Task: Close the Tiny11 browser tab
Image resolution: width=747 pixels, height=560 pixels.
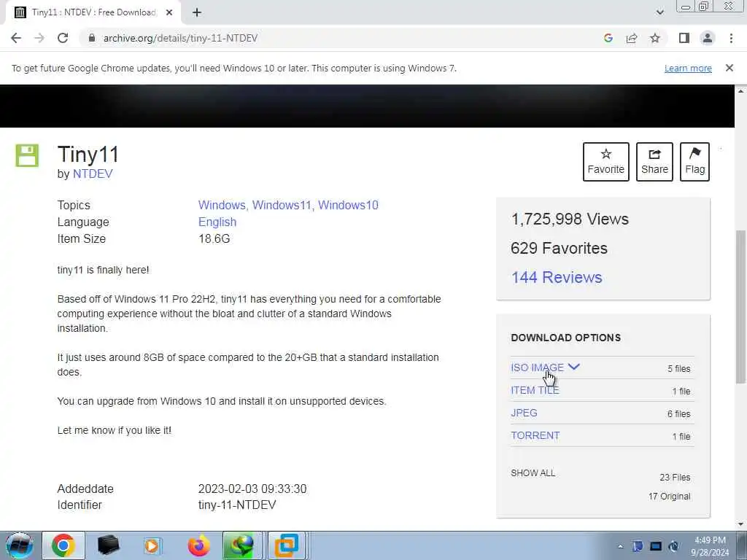Action: [169, 13]
